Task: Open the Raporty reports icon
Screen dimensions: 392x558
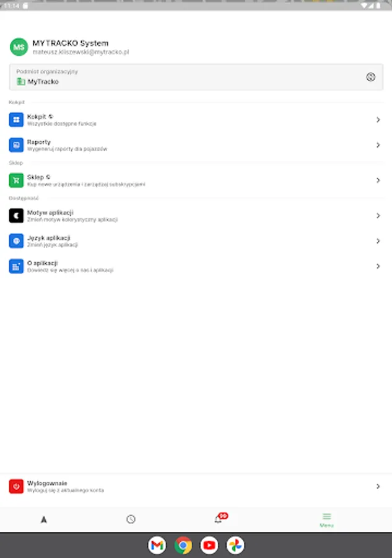Action: coord(16,145)
